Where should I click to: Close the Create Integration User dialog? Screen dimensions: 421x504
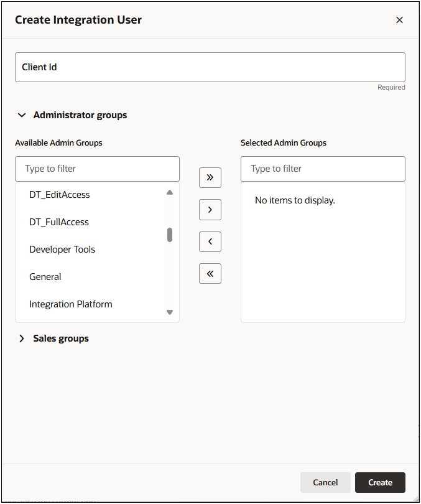tap(399, 20)
